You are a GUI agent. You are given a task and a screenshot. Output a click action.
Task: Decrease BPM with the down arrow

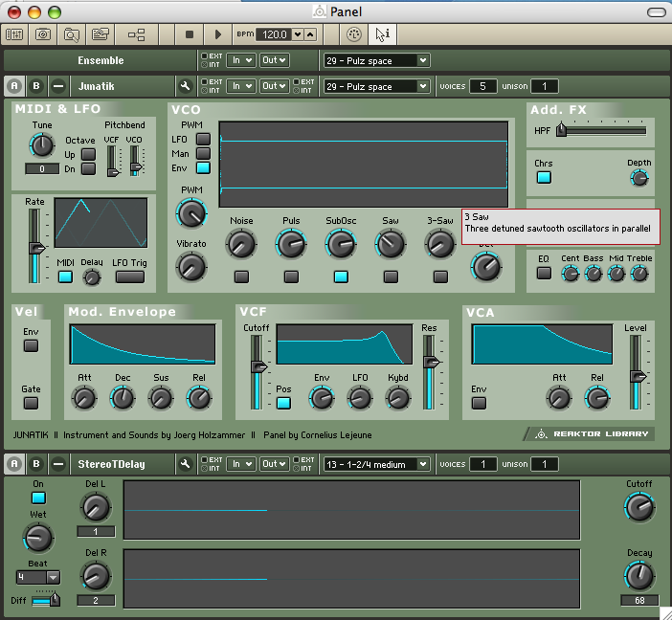(298, 34)
